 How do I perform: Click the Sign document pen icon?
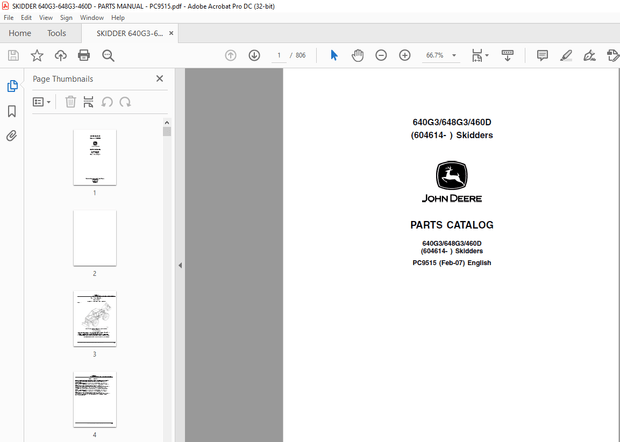coord(589,55)
